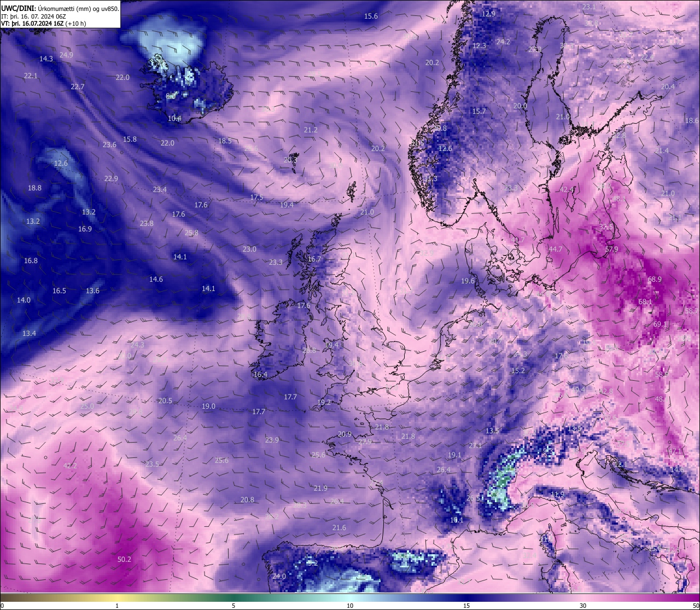The height and width of the screenshot is (610, 700).
Task: Click the 22.7 value label
Action: (x=78, y=87)
